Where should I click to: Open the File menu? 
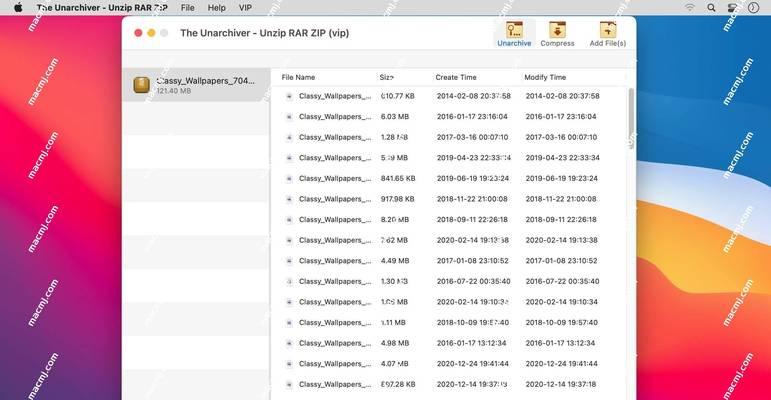point(187,7)
